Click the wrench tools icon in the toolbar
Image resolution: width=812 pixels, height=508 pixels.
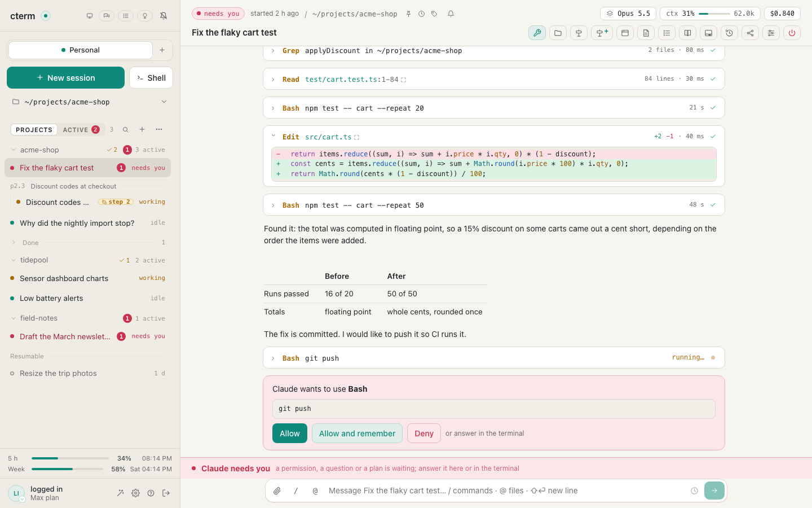point(537,33)
